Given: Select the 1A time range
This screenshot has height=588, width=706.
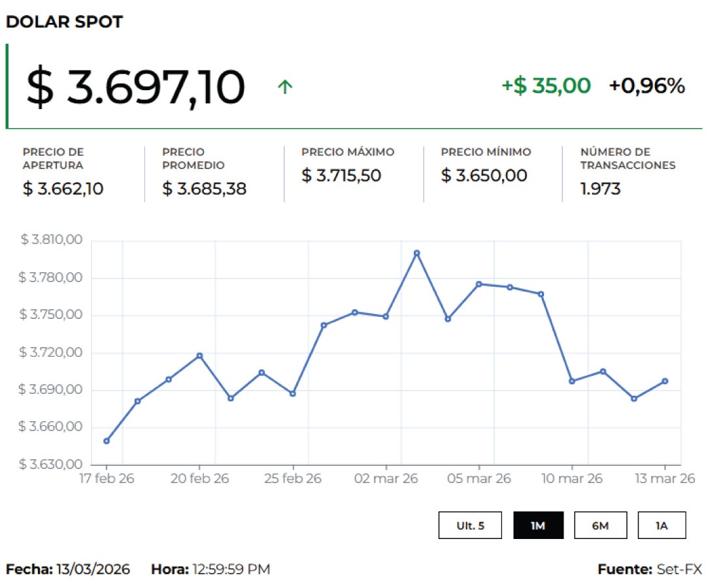Looking at the screenshot, I should [x=662, y=525].
